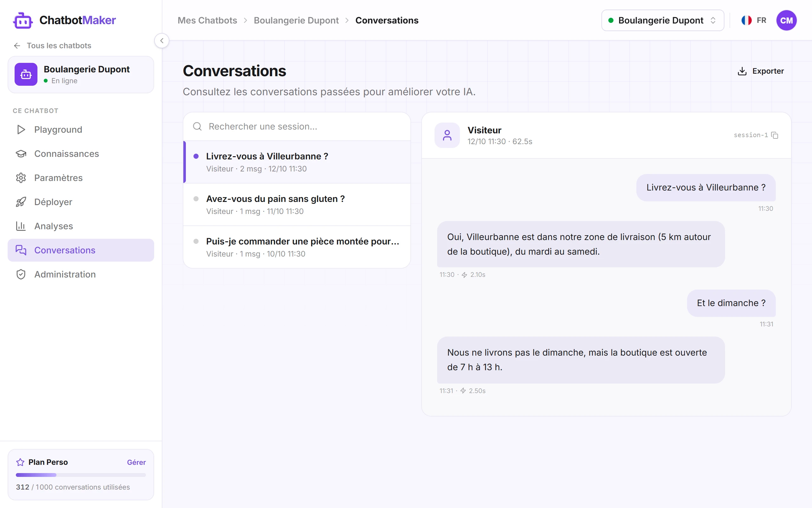The height and width of the screenshot is (508, 812).
Task: Click the Visiteur avatar icon
Action: point(447,135)
